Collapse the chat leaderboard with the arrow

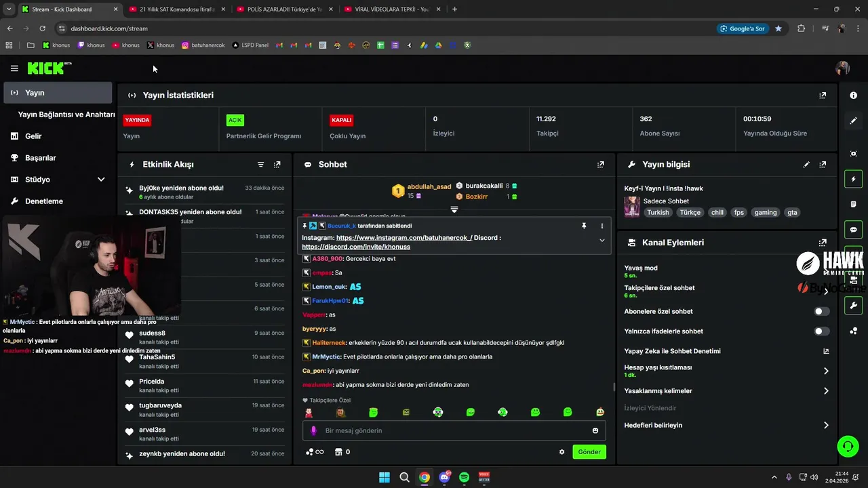[x=454, y=209]
